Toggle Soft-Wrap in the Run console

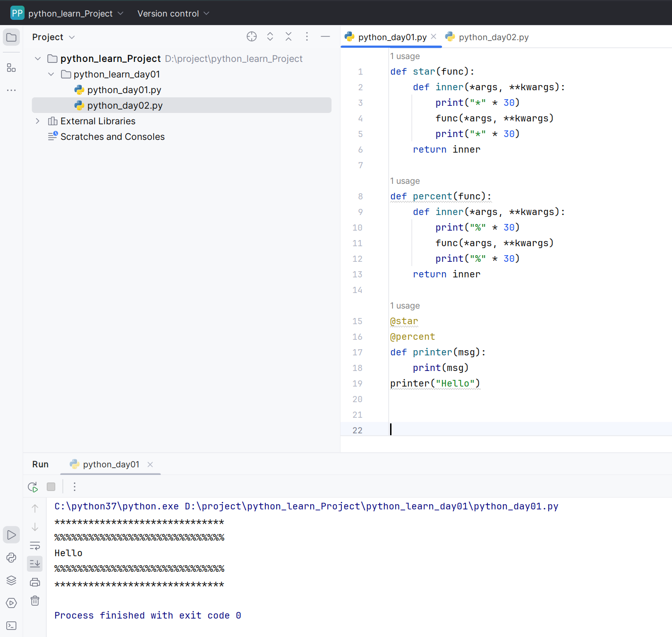35,546
